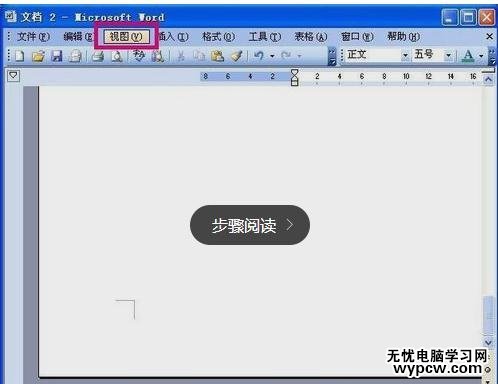Close the Microsoft Word window
The image size is (498, 384).
tap(486, 17)
